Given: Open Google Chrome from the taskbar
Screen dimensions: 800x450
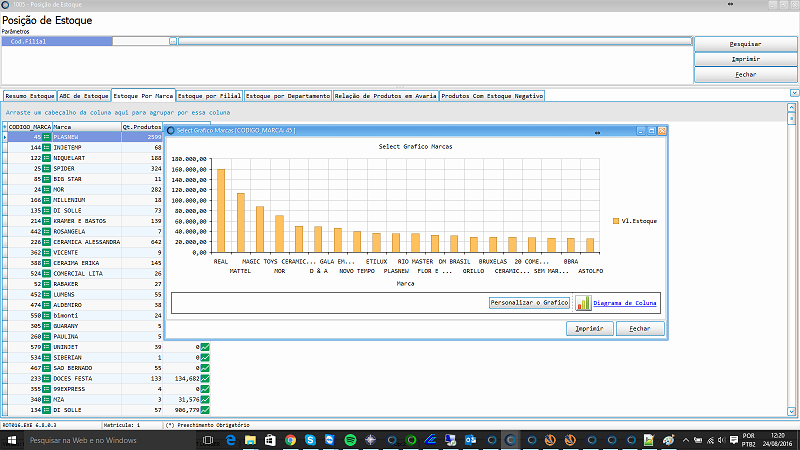Looking at the screenshot, I should coord(290,440).
